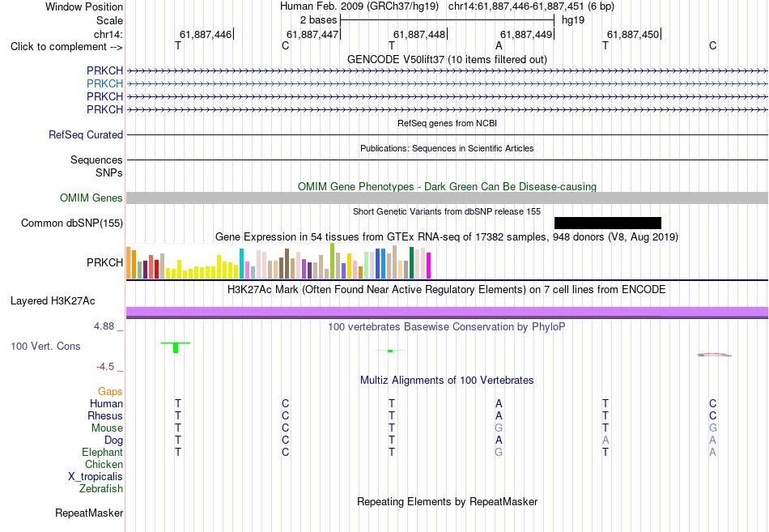This screenshot has width=769, height=532.
Task: Click the 'Human Feb. 2009 (GRCh37/hg19)' header text
Action: 359,6
